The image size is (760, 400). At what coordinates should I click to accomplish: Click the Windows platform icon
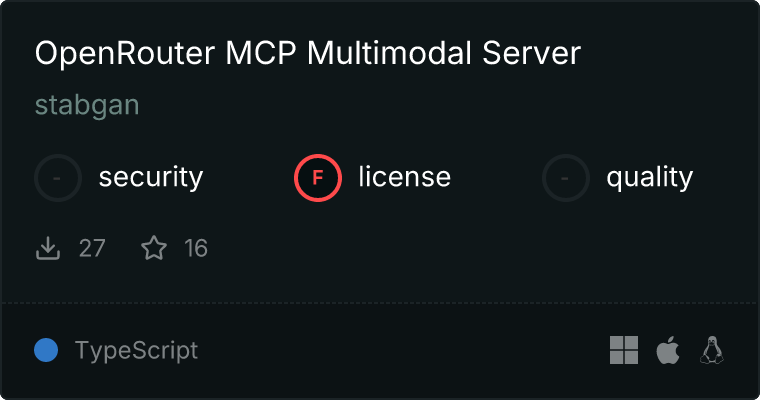(624, 350)
